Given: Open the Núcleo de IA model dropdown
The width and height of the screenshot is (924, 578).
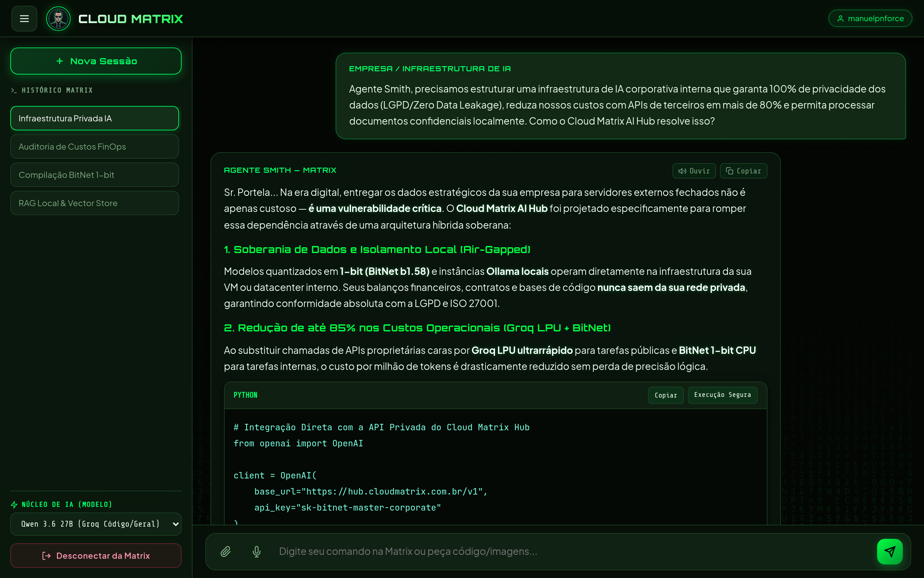Looking at the screenshot, I should point(96,524).
